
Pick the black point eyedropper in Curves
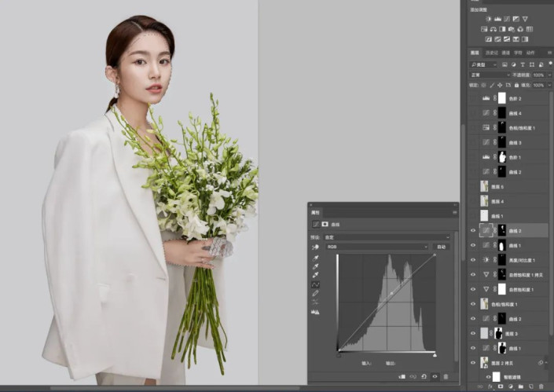(x=316, y=258)
